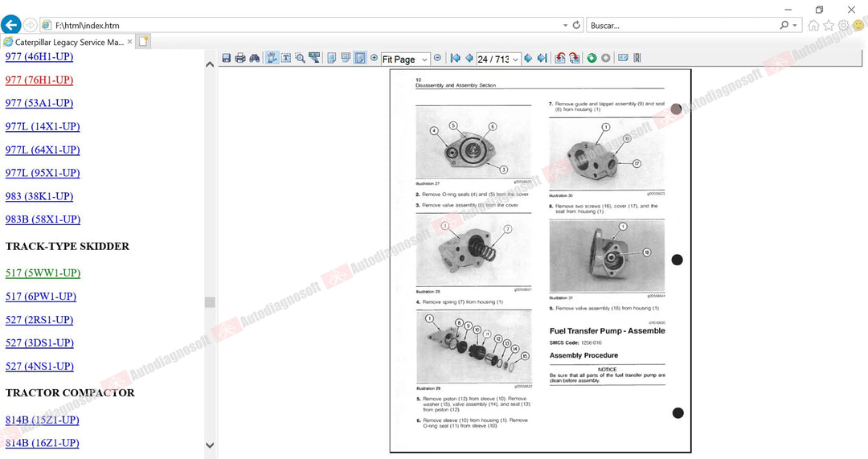Open the 977L (95X1-UP) manual
Screen dimensions: 868x459
click(43, 173)
